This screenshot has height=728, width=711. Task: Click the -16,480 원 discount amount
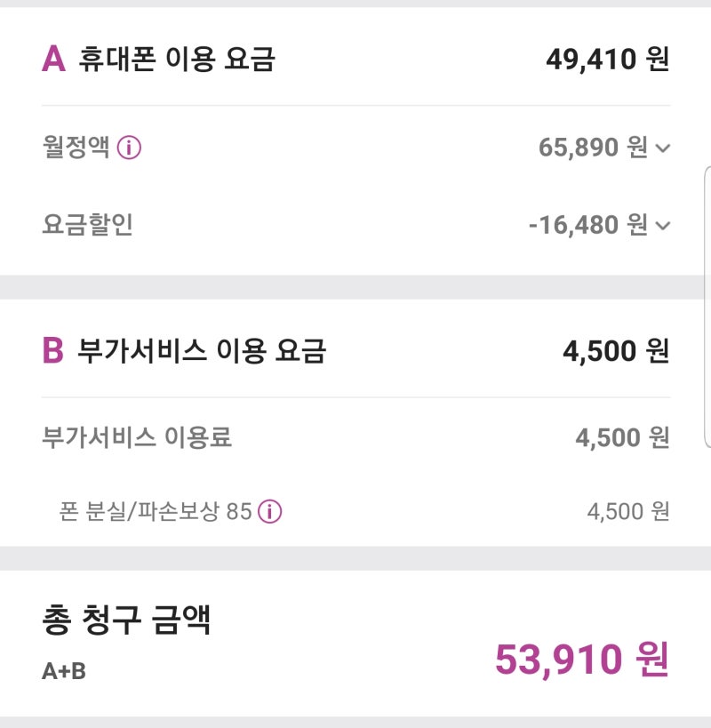[588, 225]
